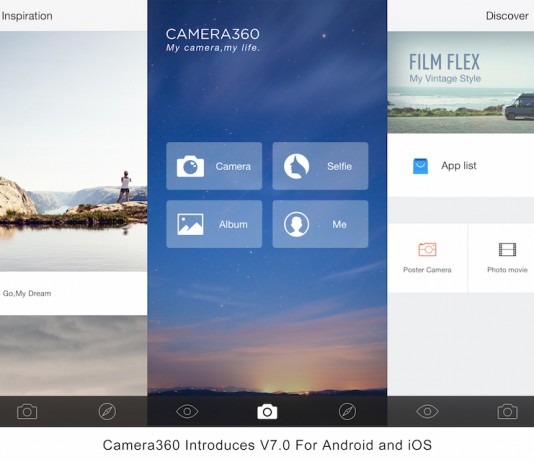
Task: Tap the compass icon in Inspiration screen bottom bar
Action: [x=107, y=412]
